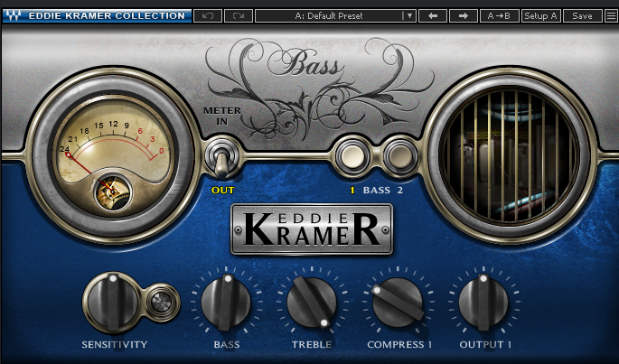Redo the last change
The width and height of the screenshot is (619, 364).
(239, 15)
